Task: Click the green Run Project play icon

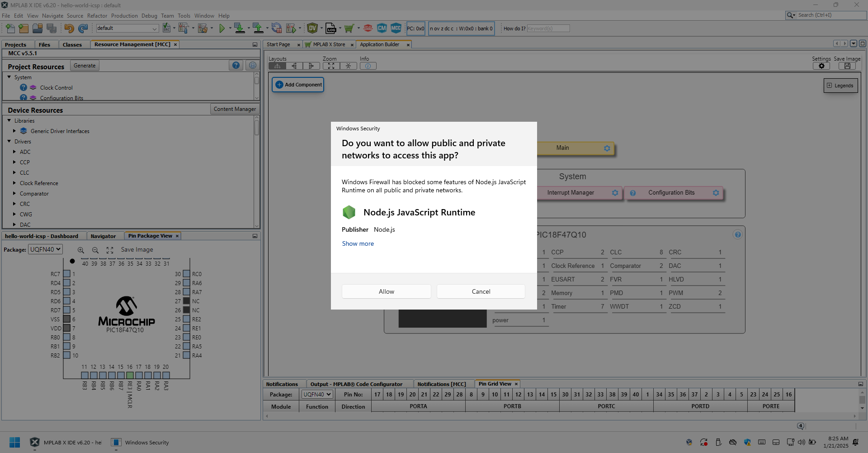Action: [222, 29]
